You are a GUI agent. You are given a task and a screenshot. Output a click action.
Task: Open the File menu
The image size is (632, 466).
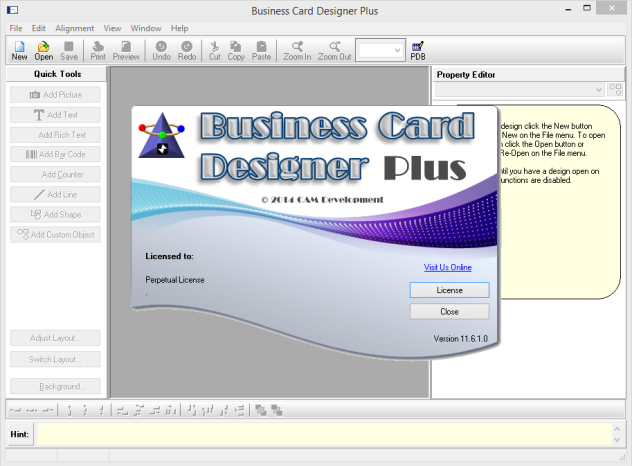pyautogui.click(x=16, y=28)
